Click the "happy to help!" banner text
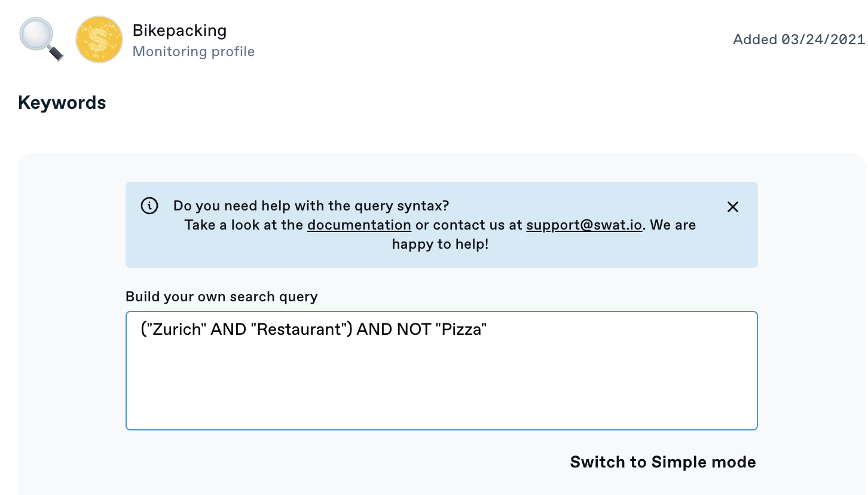 coord(441,245)
